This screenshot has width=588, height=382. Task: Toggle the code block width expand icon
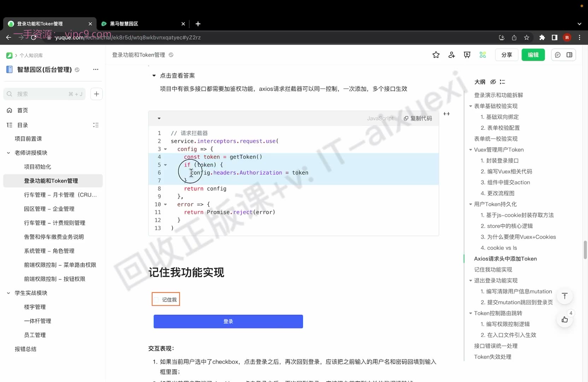click(447, 114)
